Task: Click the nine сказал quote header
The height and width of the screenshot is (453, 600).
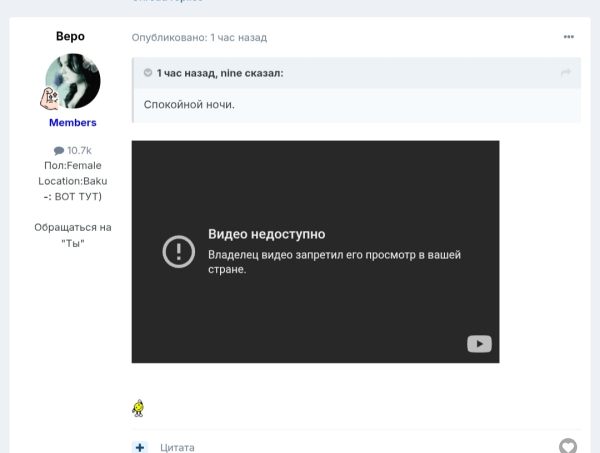Action: [219, 73]
